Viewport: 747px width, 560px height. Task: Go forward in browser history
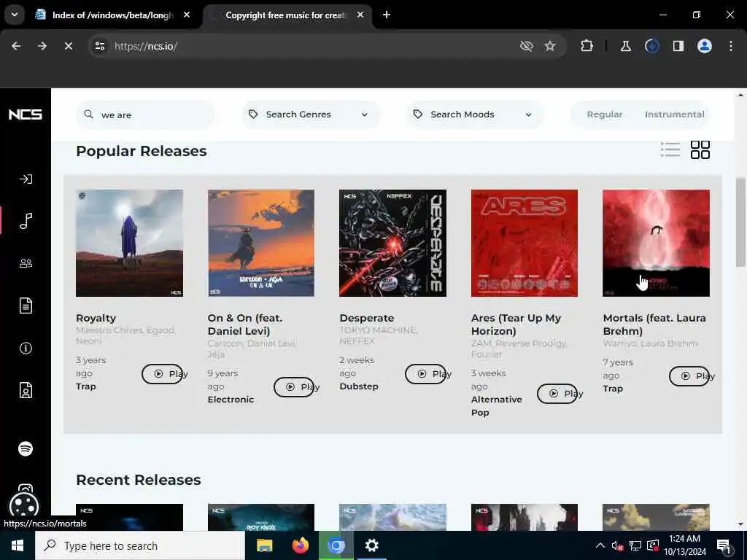[42, 46]
